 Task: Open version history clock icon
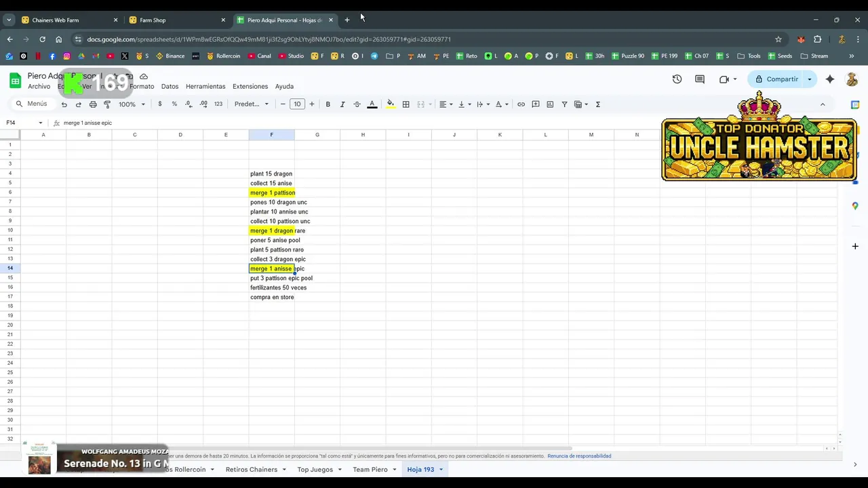677,79
